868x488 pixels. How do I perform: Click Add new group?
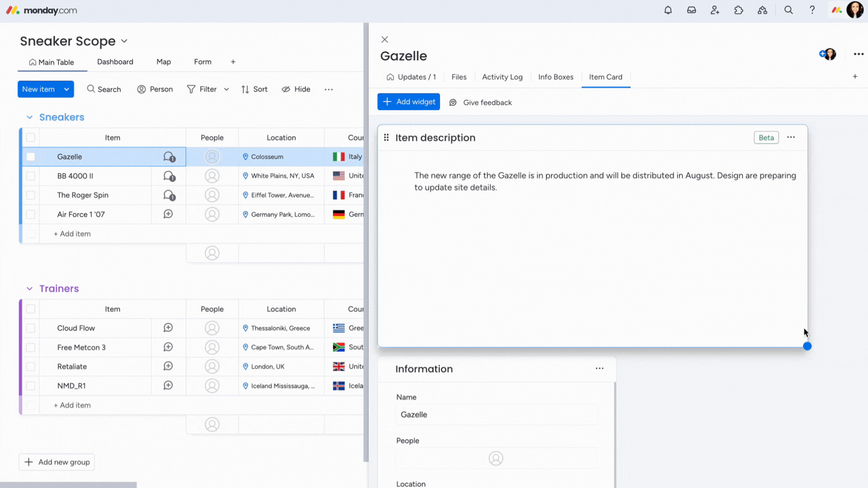[x=57, y=462]
